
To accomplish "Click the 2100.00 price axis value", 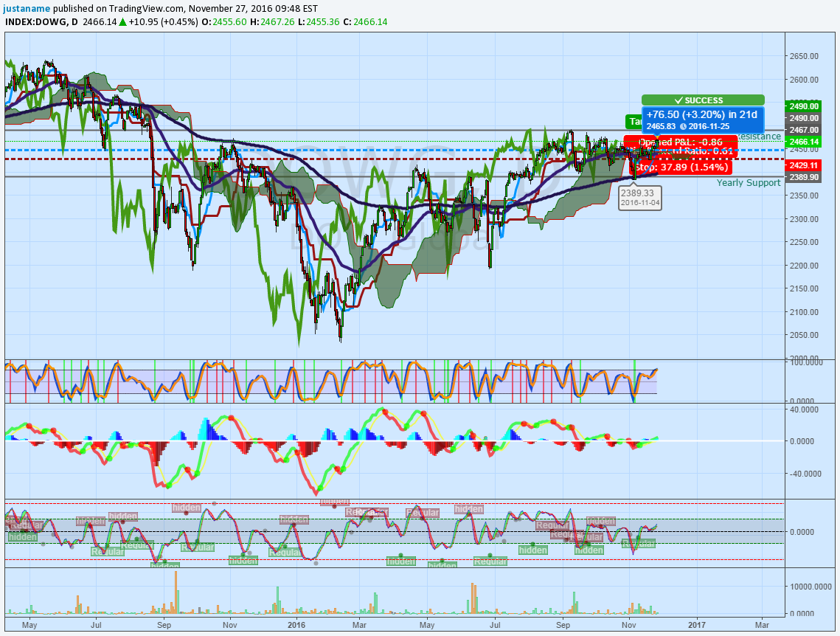I will pyautogui.click(x=804, y=312).
